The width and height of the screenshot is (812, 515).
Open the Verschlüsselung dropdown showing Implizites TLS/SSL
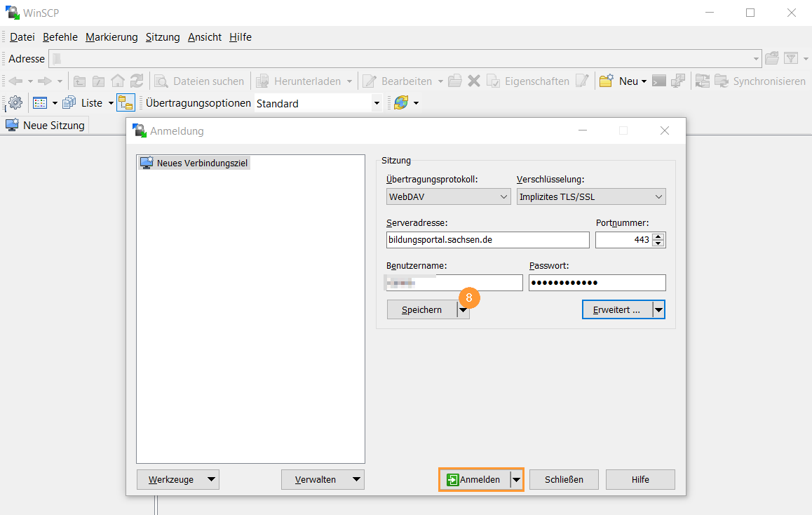(x=590, y=196)
